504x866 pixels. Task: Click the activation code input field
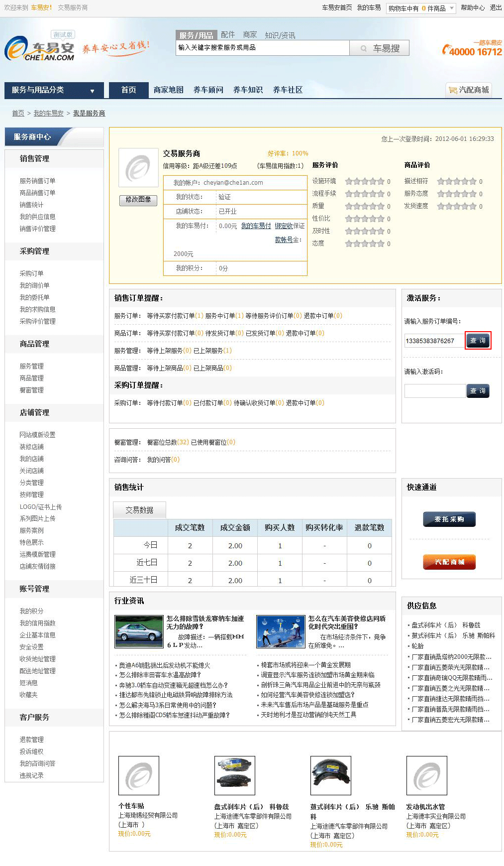pyautogui.click(x=435, y=391)
